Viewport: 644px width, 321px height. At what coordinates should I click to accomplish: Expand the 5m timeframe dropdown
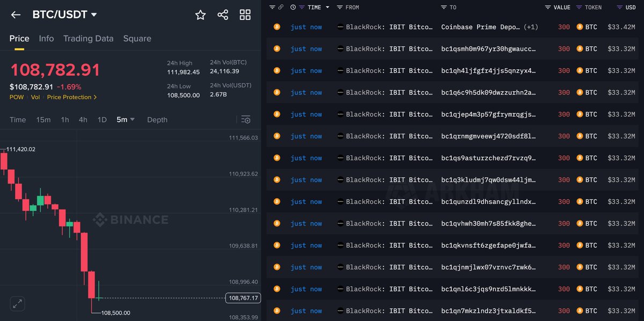pos(125,120)
